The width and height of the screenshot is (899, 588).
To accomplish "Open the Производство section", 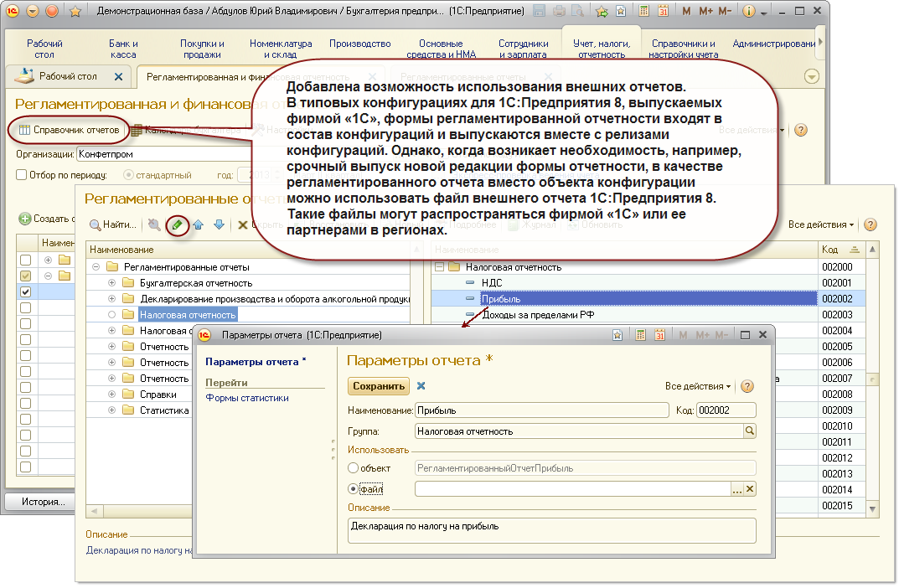I will (360, 44).
